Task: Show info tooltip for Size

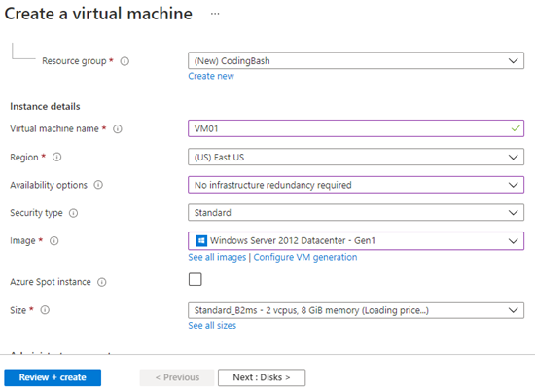Action: (x=45, y=310)
